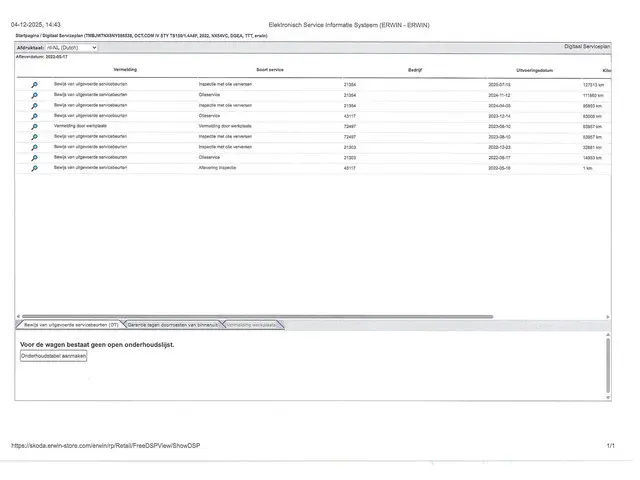Open magnifier for the 2025-07-15 inspection row
The image size is (640, 480).
coord(34,85)
